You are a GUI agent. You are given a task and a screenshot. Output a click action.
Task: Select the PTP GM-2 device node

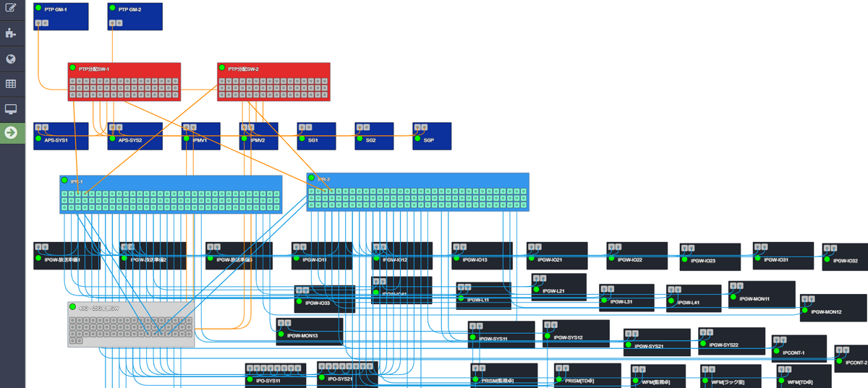pyautogui.click(x=135, y=16)
